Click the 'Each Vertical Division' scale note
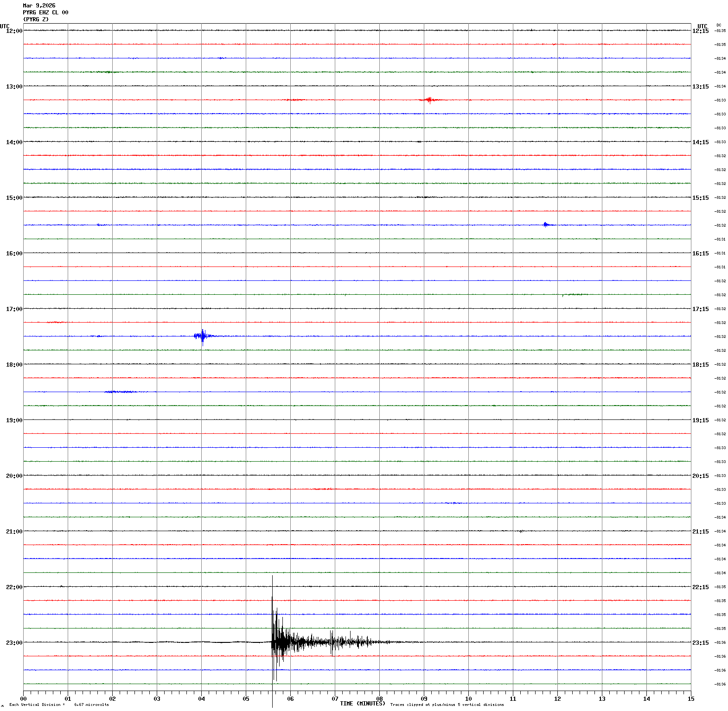Image resolution: width=728 pixels, height=711 pixels. click(59, 705)
